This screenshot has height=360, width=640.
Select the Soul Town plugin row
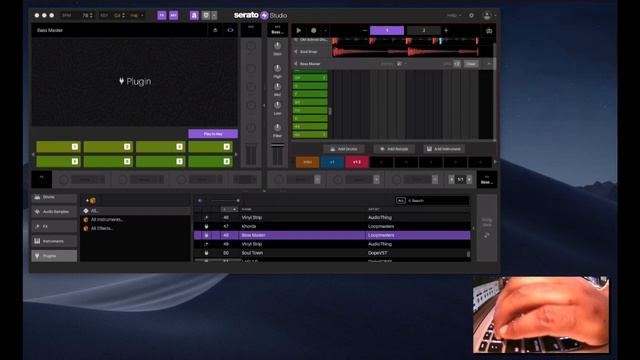tap(332, 253)
